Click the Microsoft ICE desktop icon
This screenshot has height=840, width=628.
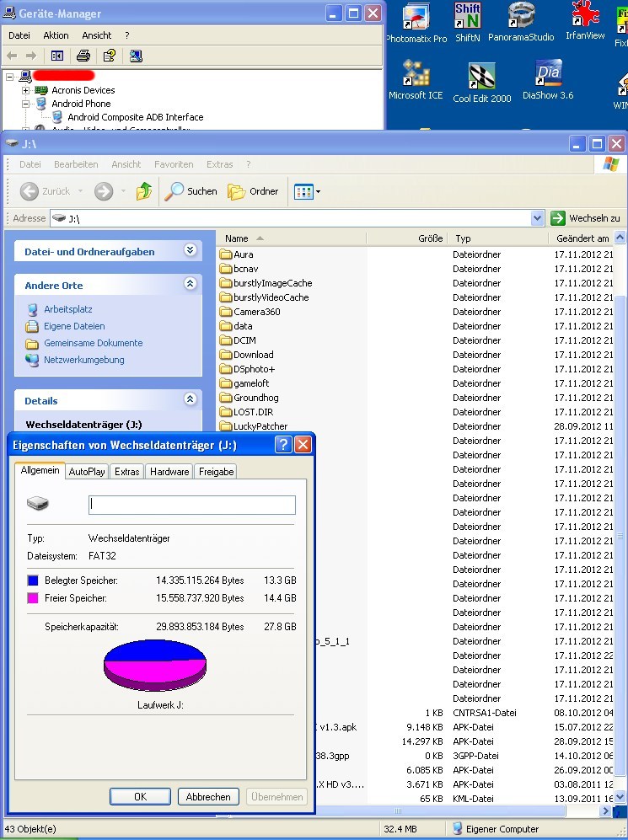click(415, 79)
